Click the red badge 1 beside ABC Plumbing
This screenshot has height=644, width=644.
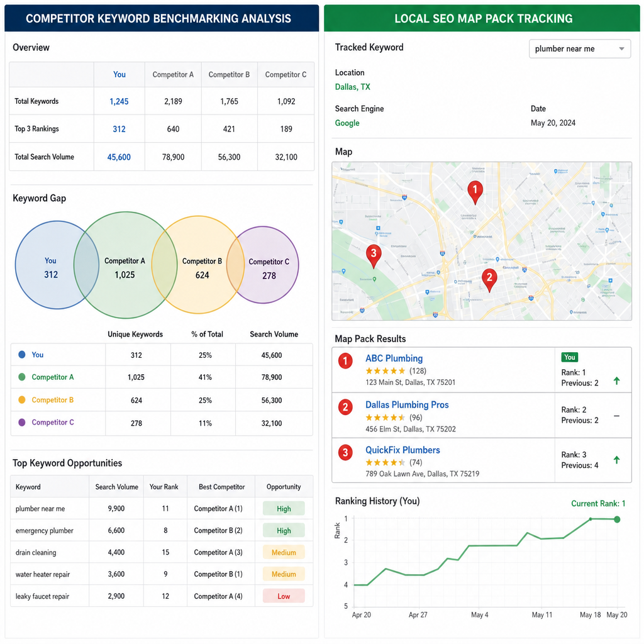click(x=345, y=361)
